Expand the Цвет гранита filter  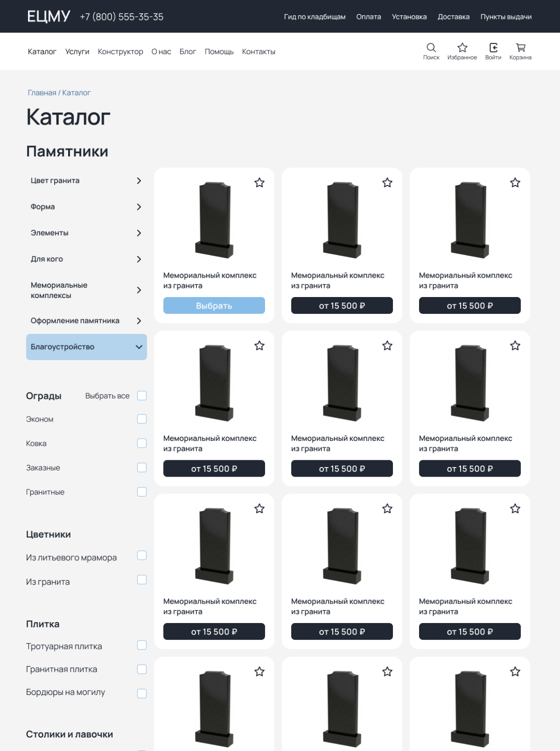click(86, 181)
